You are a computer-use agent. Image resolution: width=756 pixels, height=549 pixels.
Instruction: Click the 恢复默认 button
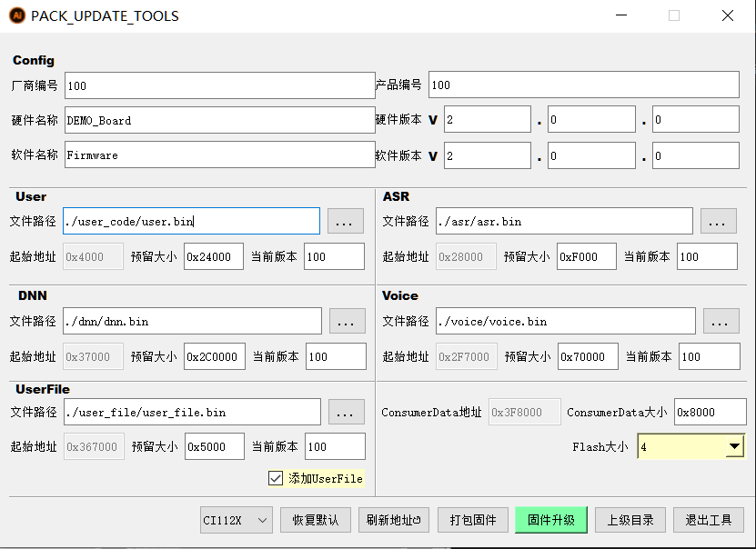[x=316, y=520]
